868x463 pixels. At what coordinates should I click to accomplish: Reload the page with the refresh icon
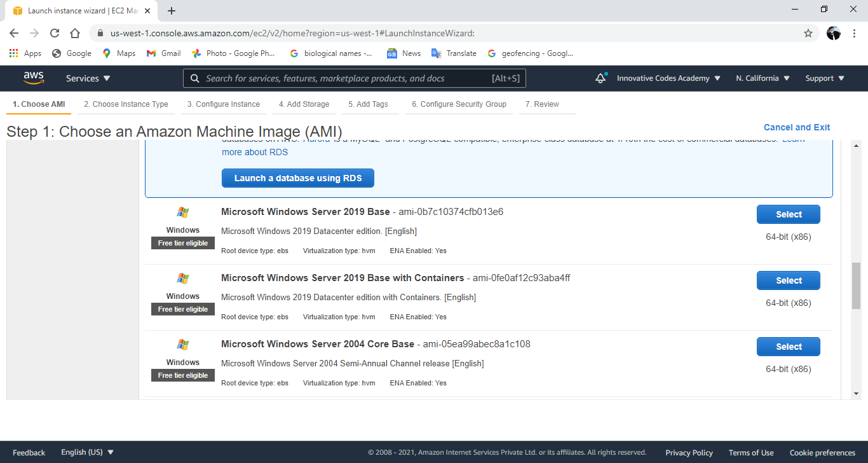click(54, 33)
